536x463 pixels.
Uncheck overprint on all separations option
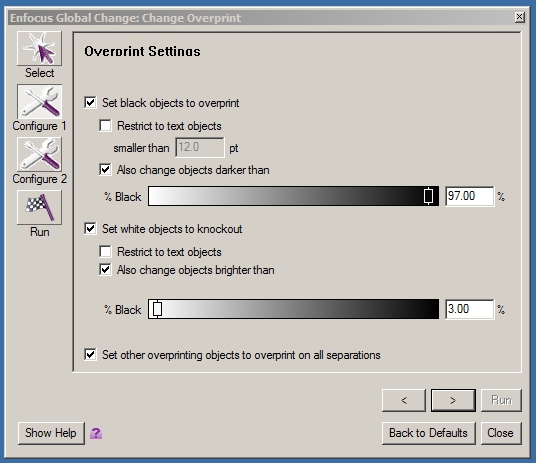click(x=90, y=355)
